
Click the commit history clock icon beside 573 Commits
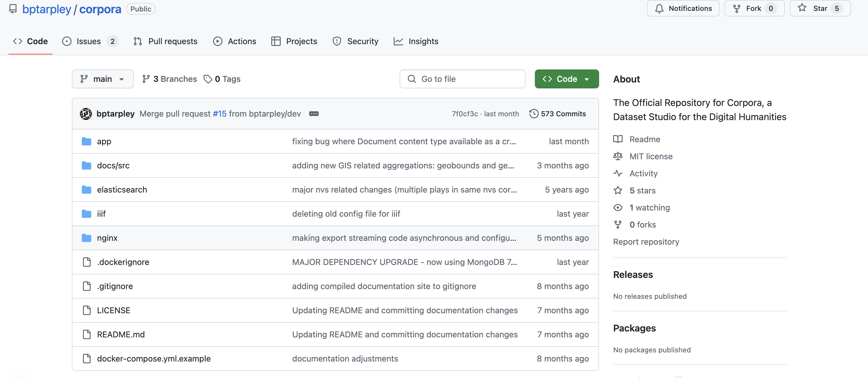533,114
